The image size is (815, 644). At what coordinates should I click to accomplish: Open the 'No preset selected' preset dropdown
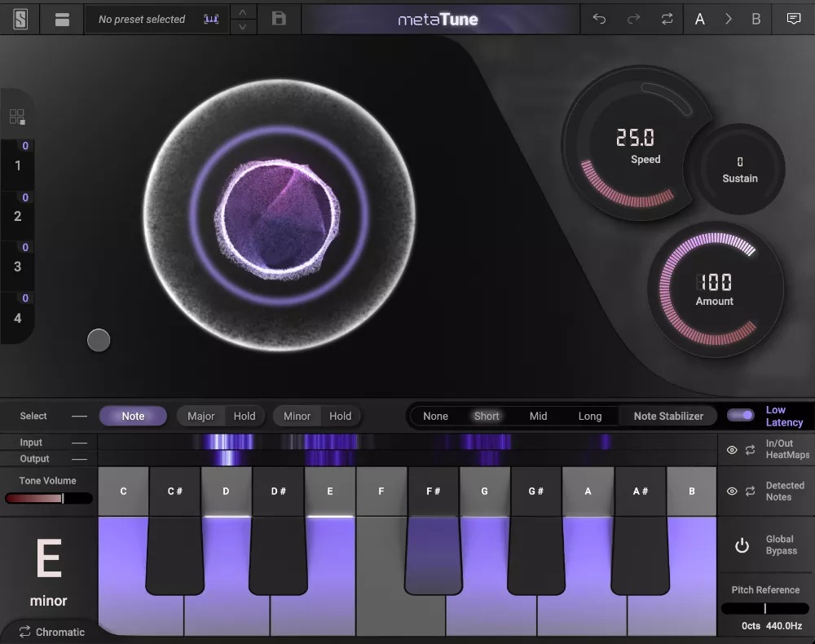143,19
